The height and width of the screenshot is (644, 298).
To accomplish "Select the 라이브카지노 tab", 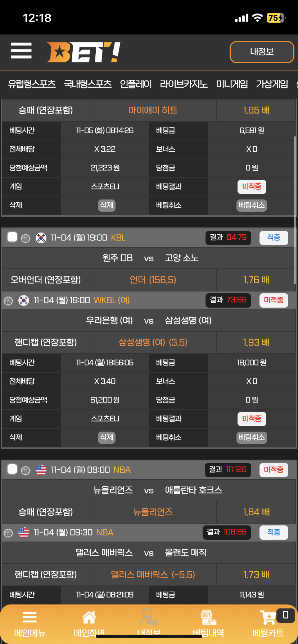I will tap(184, 84).
